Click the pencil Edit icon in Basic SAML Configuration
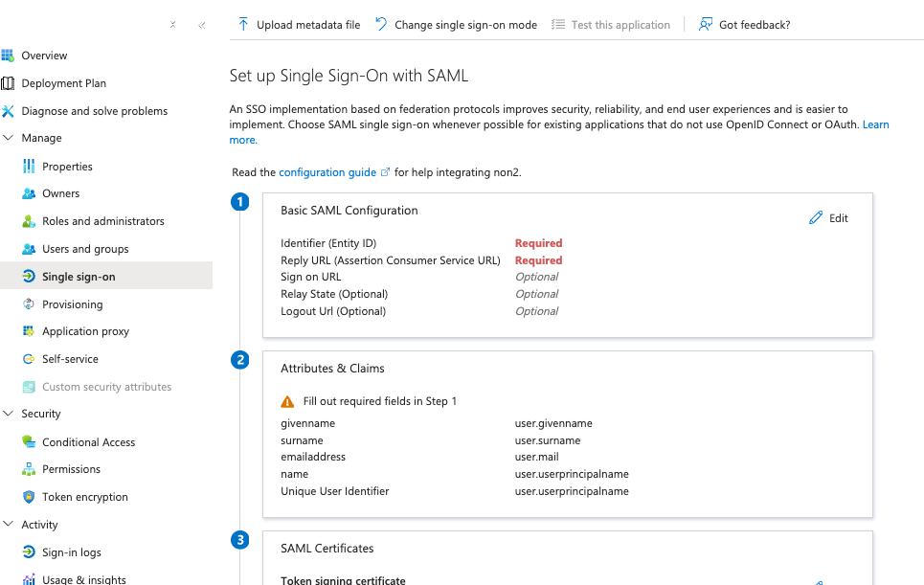The width and height of the screenshot is (924, 585). point(816,218)
